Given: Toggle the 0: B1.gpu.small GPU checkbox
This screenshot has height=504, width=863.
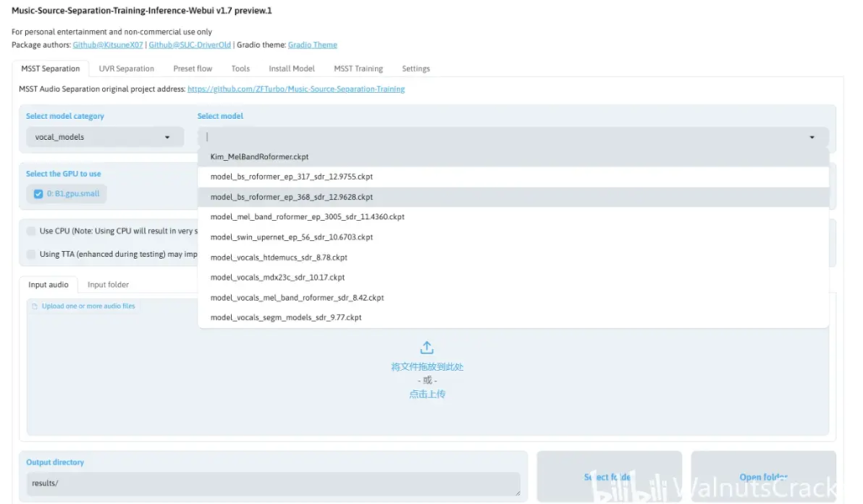Looking at the screenshot, I should (x=38, y=194).
